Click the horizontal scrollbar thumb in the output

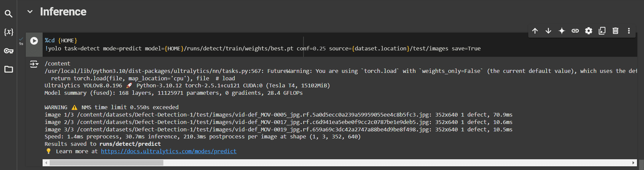coord(106,163)
